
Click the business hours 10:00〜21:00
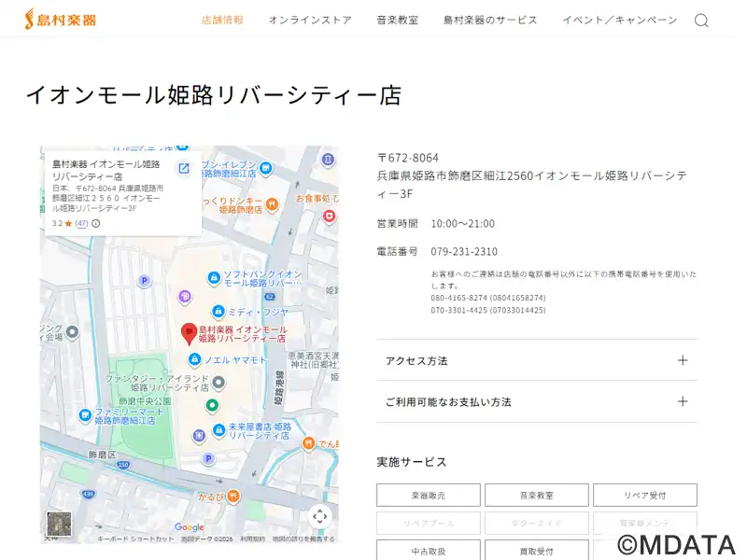tap(462, 224)
